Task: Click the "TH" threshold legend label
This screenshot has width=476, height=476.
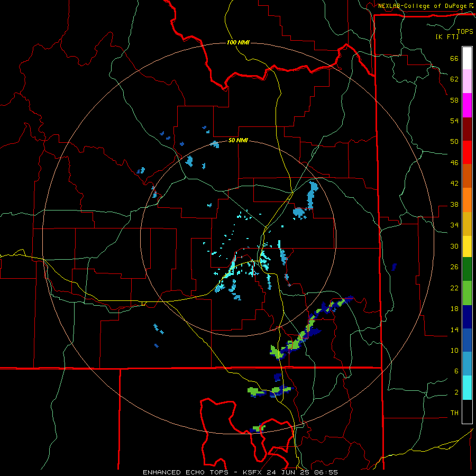Action: tap(454, 413)
